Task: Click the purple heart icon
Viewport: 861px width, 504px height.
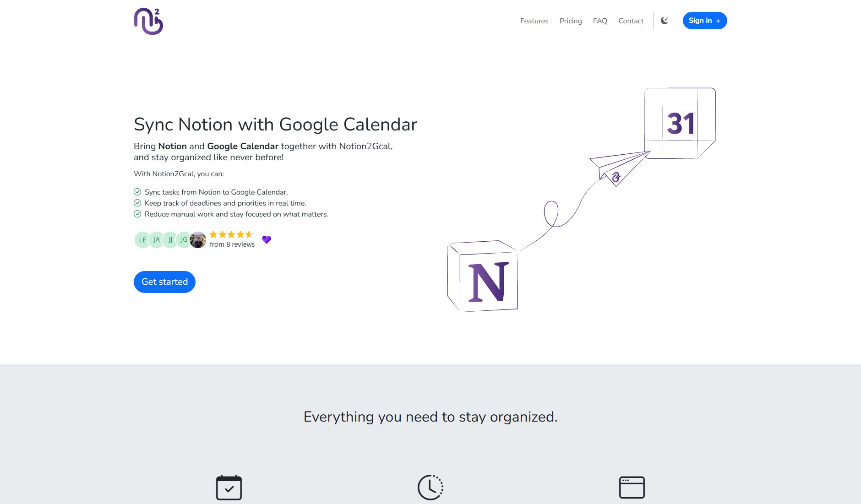Action: (x=267, y=239)
